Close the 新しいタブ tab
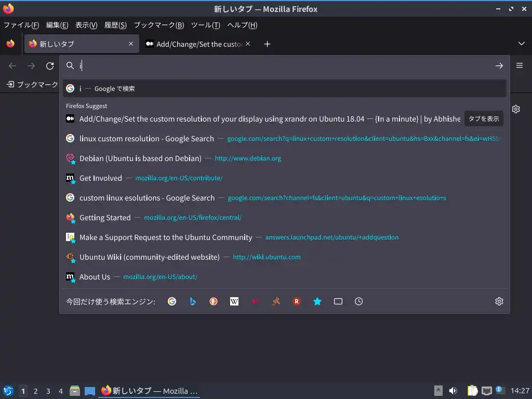This screenshot has width=532, height=399. point(131,44)
